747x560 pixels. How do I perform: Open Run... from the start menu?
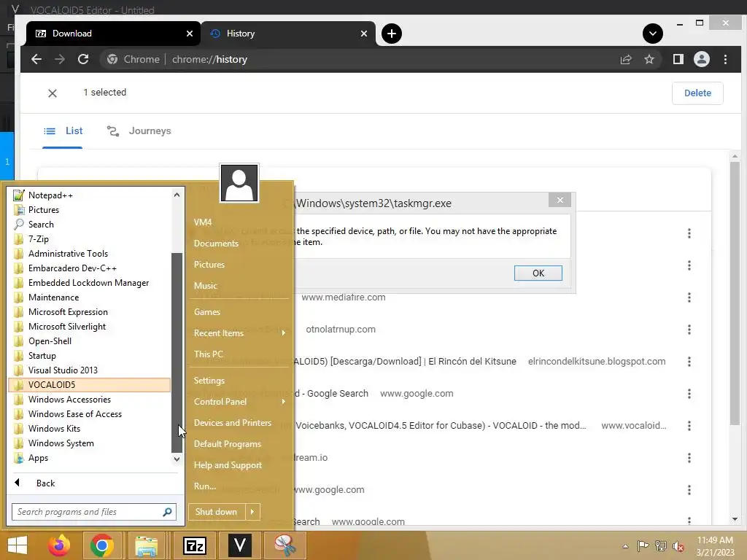[239, 486]
